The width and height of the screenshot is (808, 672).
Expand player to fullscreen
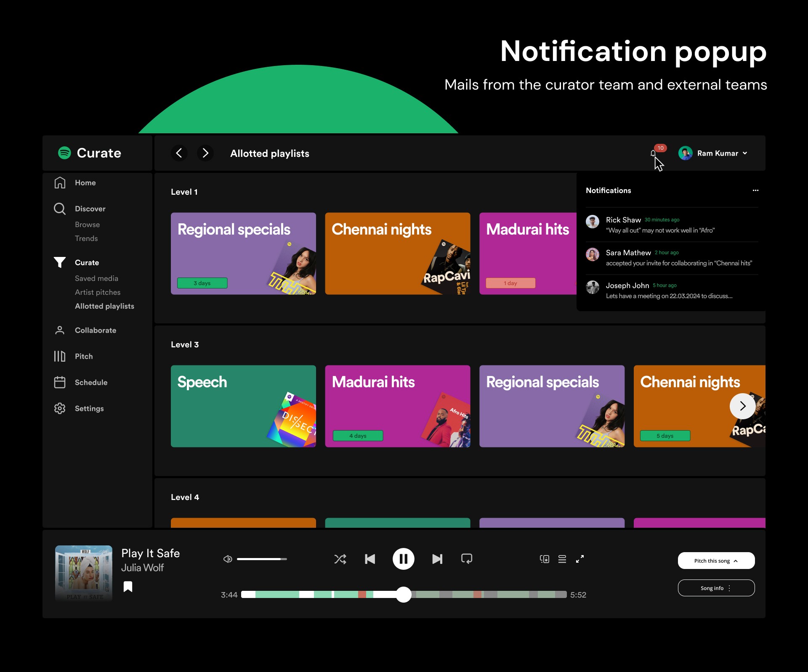[x=580, y=559]
